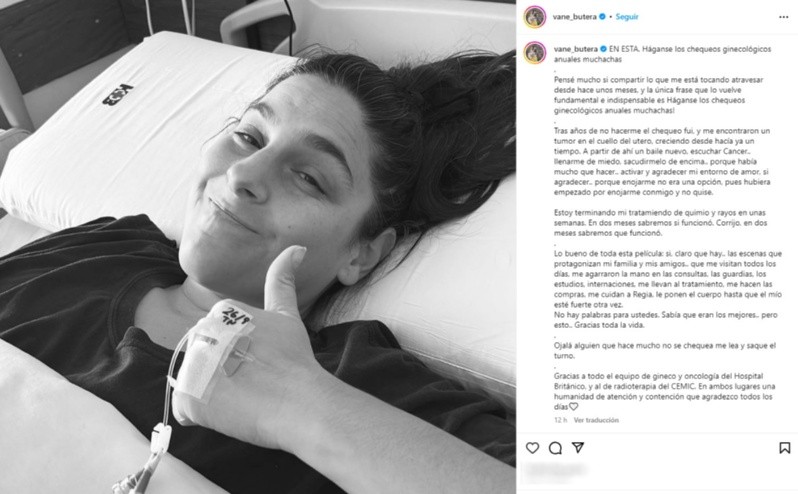Show translation with Ver traducción
798x494 pixels.
(x=596, y=420)
